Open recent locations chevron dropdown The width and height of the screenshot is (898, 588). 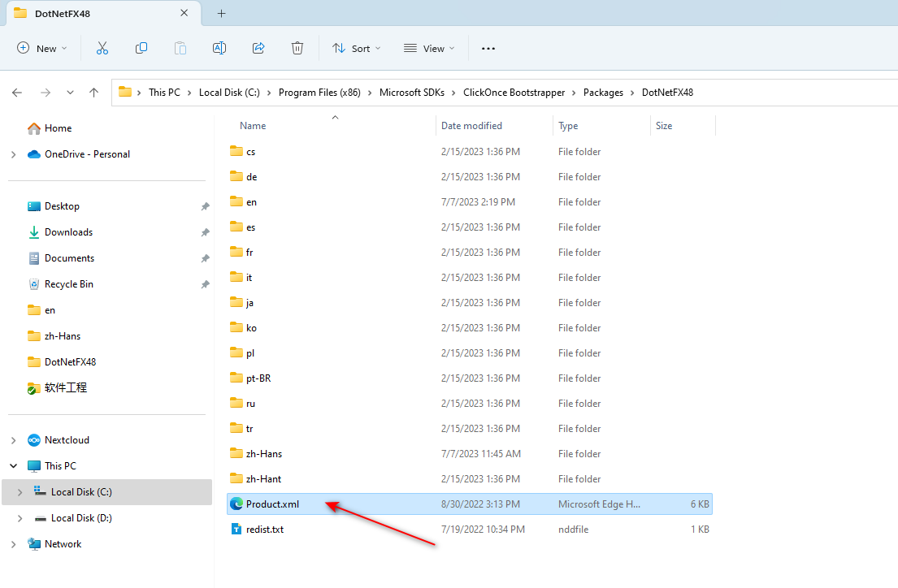70,92
